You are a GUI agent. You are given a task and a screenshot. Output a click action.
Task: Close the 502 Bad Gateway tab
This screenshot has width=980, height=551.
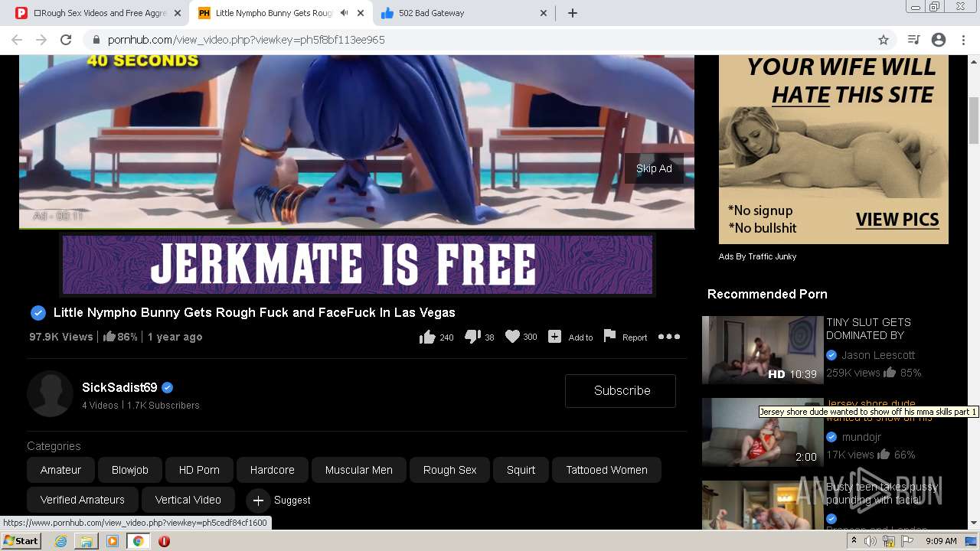point(544,13)
